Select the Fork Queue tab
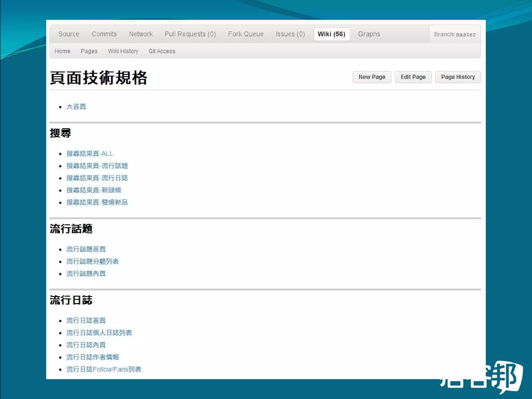This screenshot has width=532, height=399. (246, 34)
